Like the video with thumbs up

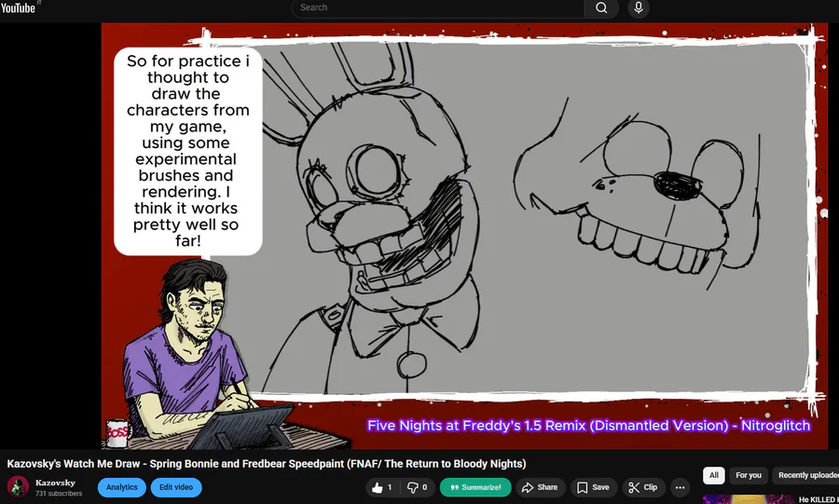tap(382, 487)
